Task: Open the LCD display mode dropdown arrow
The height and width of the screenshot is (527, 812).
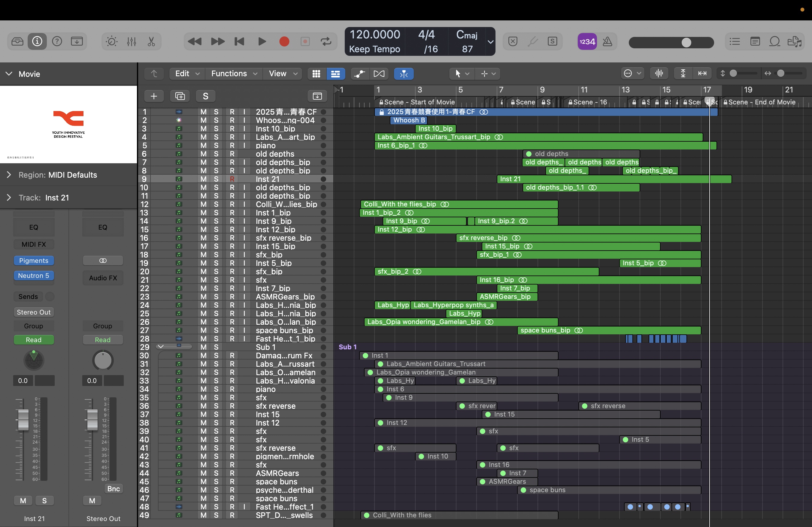Action: point(491,42)
